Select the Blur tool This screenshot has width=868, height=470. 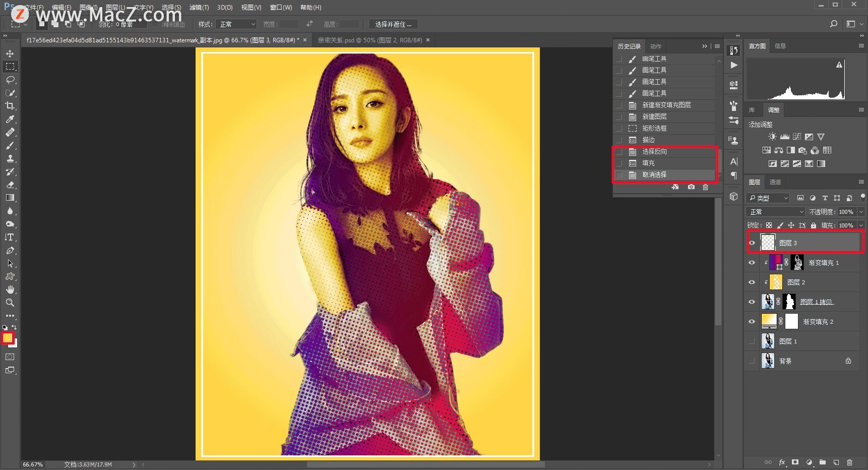(10, 211)
